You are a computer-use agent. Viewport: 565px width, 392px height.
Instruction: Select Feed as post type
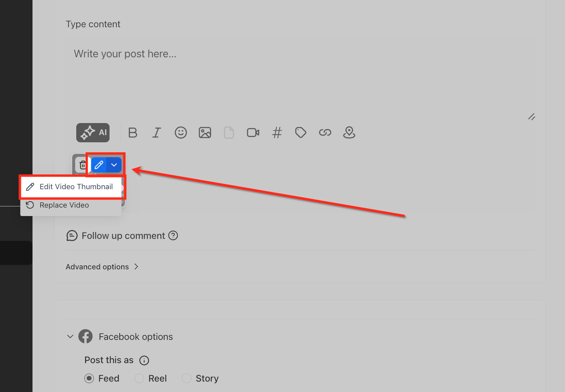(89, 378)
